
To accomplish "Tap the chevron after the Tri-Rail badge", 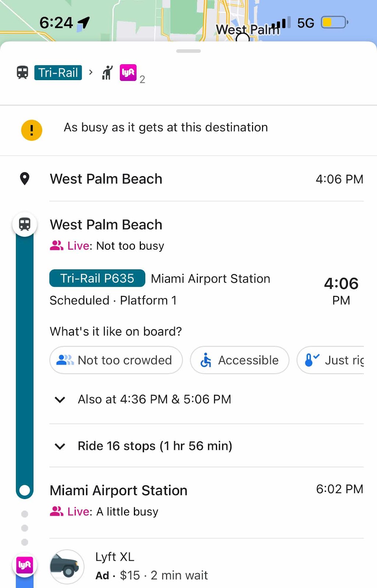I will tap(91, 72).
